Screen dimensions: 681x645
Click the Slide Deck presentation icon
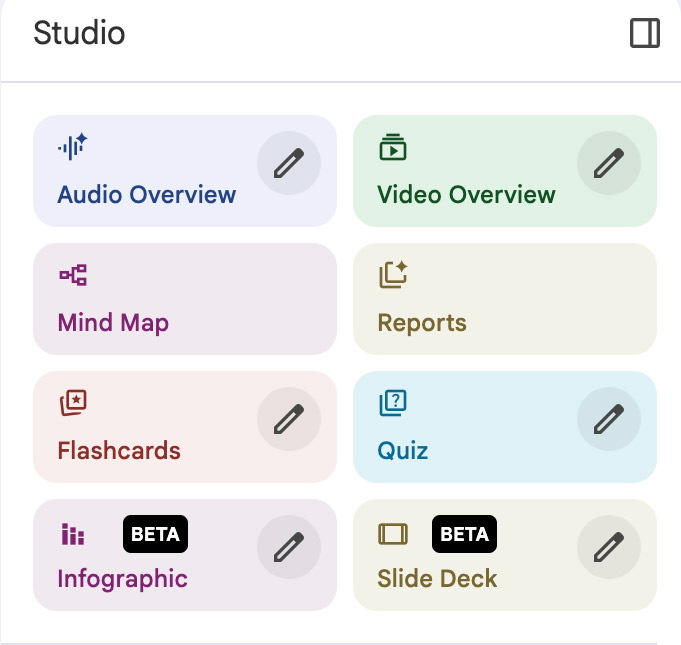[x=393, y=534]
